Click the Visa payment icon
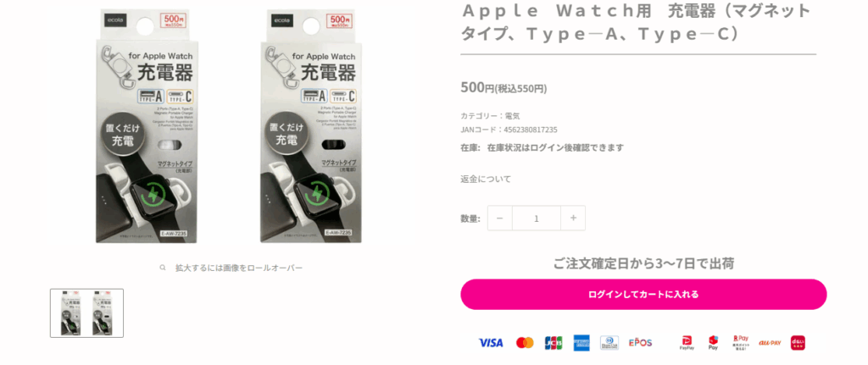 pyautogui.click(x=491, y=343)
